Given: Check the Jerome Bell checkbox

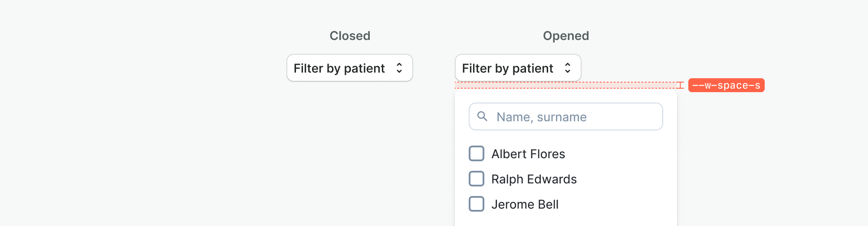Looking at the screenshot, I should click(x=477, y=204).
